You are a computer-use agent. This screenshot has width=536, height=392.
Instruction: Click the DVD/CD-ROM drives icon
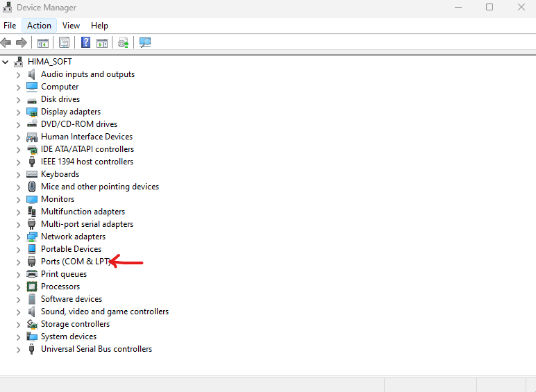click(x=32, y=124)
